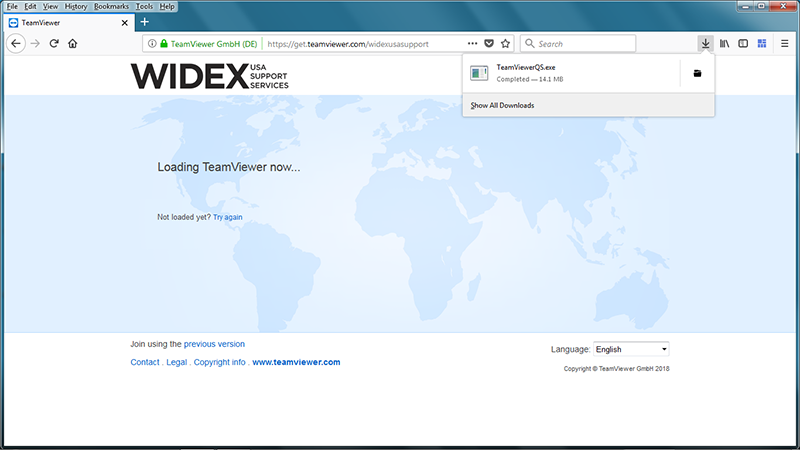This screenshot has height=450, width=800.
Task: Save page to Pocket icon
Action: [489, 44]
